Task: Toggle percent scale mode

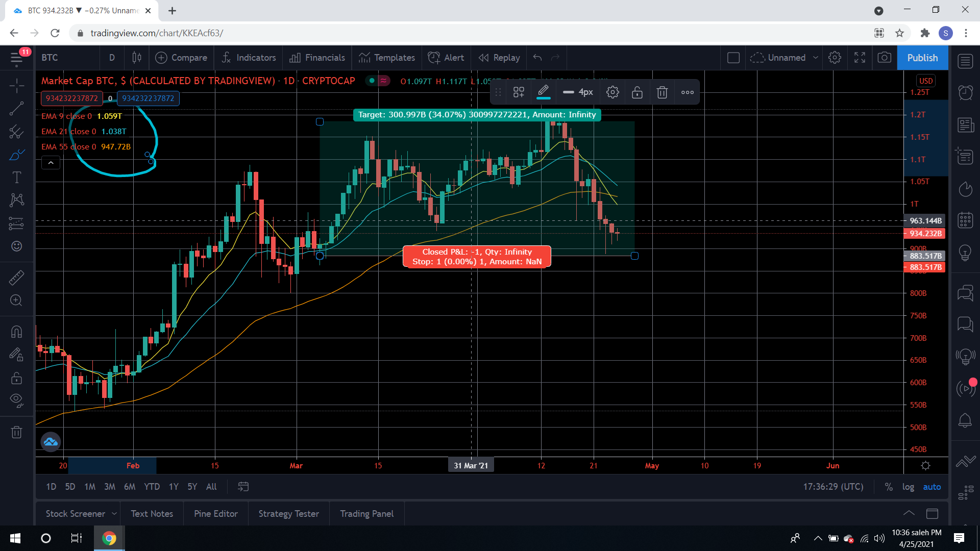Action: [x=889, y=487]
